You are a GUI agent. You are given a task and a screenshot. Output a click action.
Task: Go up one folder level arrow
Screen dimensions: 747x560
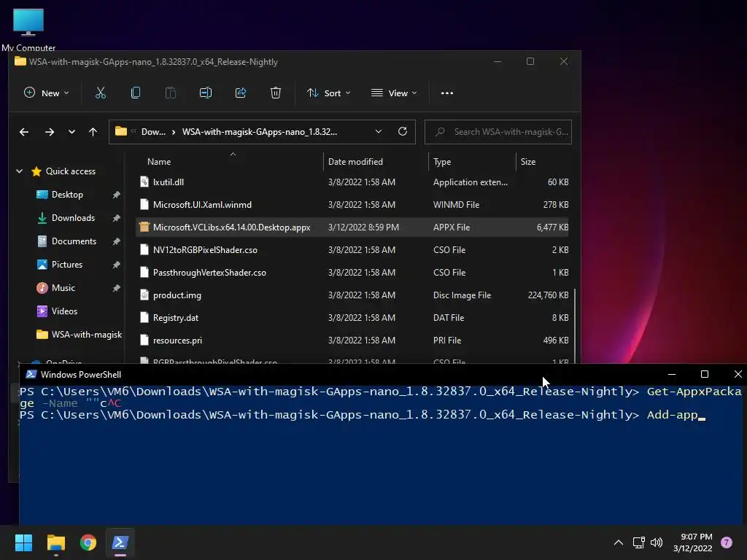[x=93, y=132]
